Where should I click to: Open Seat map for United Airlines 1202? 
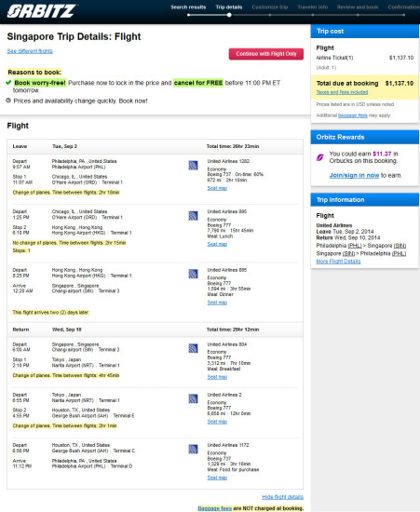click(217, 188)
